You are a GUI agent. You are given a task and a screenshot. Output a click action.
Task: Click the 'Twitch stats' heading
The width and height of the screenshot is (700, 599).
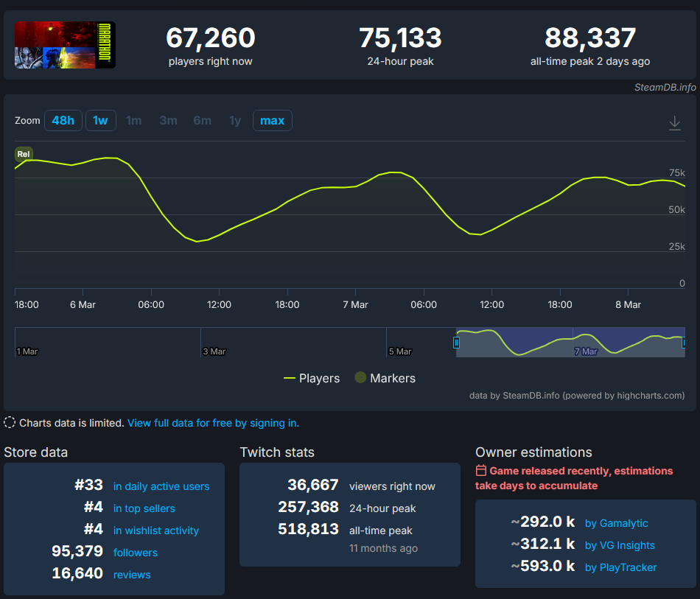tap(277, 452)
